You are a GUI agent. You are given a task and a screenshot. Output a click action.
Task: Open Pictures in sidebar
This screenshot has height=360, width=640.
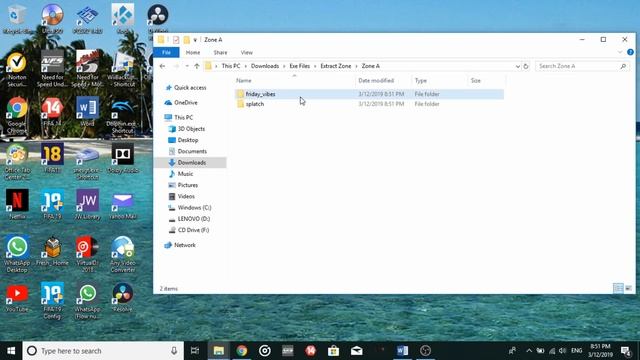point(183,185)
